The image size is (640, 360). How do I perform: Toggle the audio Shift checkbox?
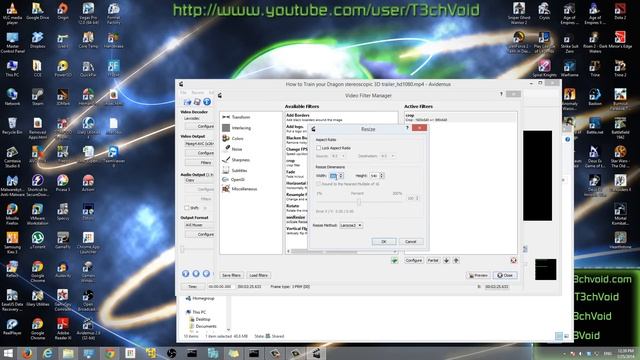click(x=187, y=208)
